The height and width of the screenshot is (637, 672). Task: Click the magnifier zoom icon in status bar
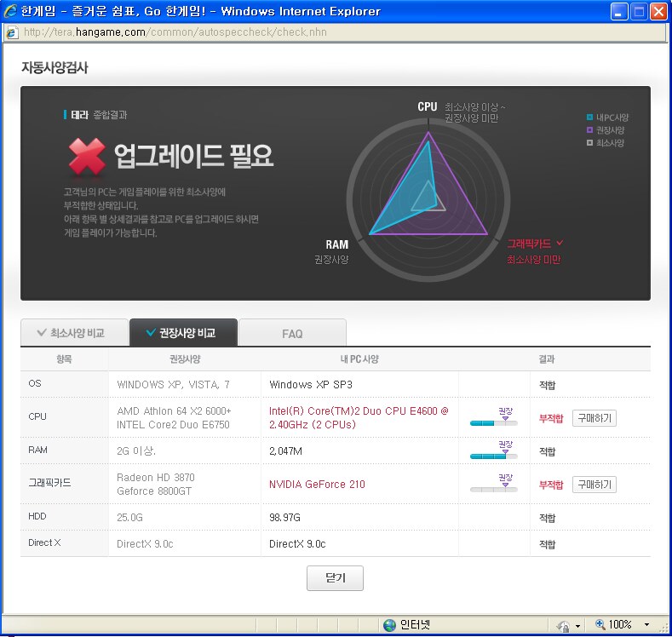coord(600,625)
